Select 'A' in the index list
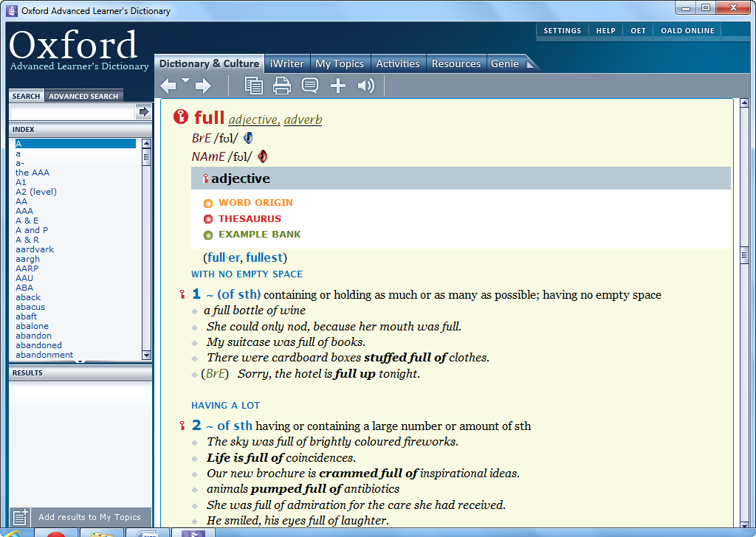The width and height of the screenshot is (756, 537). pos(75,144)
